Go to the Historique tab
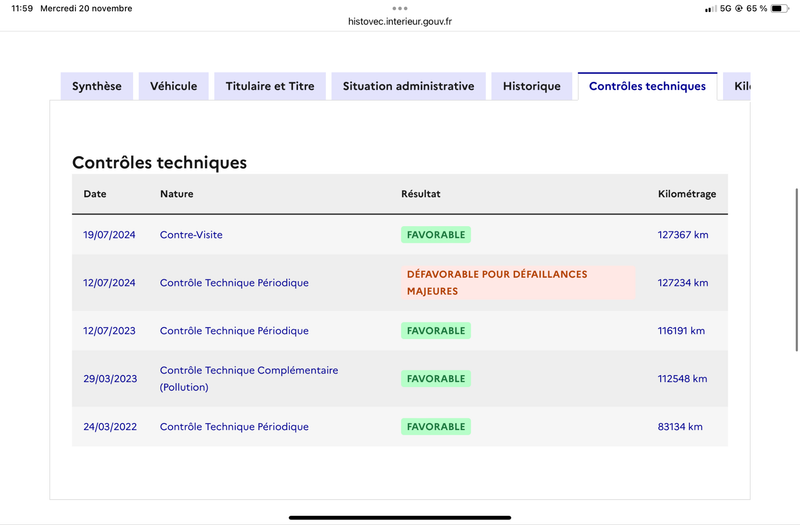The height and width of the screenshot is (525, 800). 532,86
